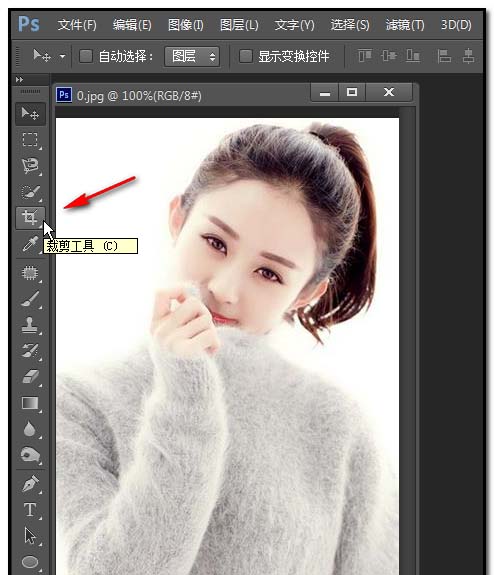Screen dimensions: 494x575
Task: Click Align top edges icon
Action: (x=365, y=56)
